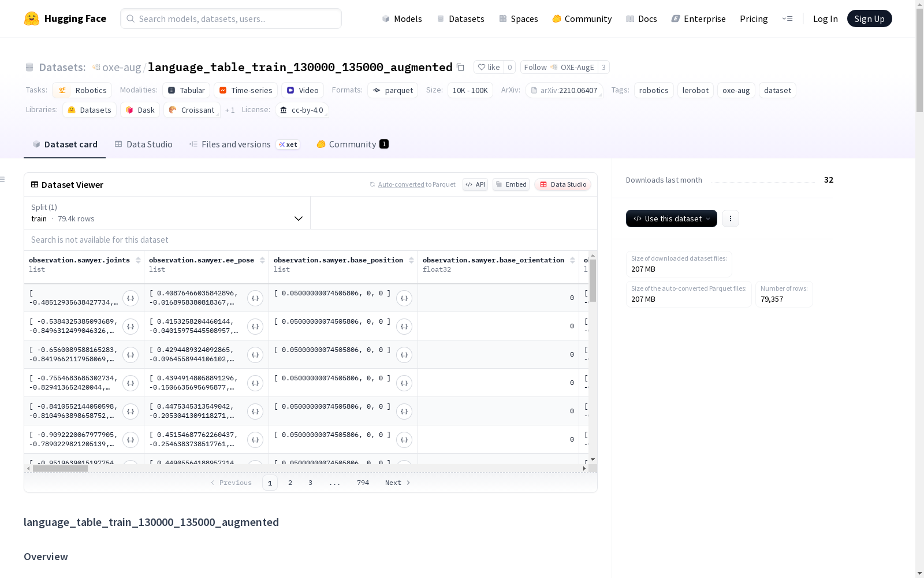The height and width of the screenshot is (578, 924).
Task: Open Data Studio from viewer header
Action: click(x=563, y=184)
